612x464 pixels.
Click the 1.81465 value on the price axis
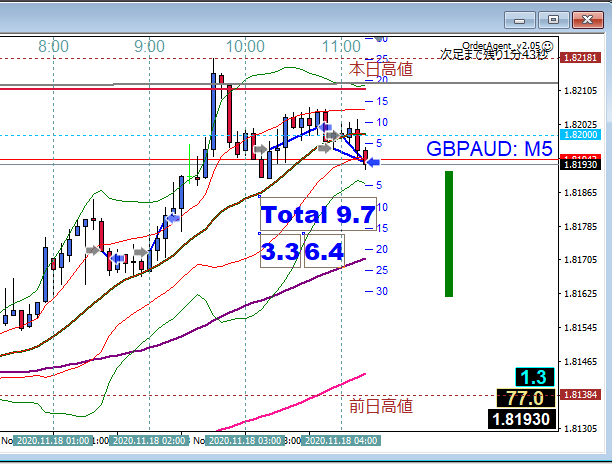[x=581, y=361]
